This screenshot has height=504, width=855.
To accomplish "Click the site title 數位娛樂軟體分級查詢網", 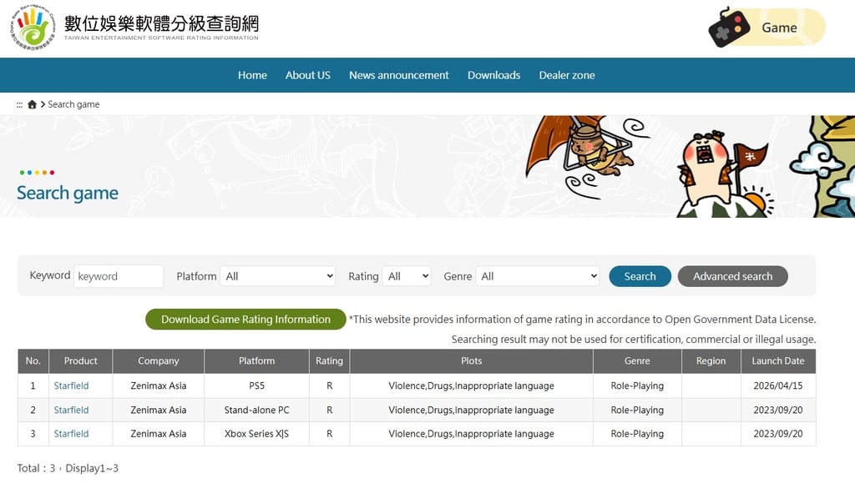I will tap(161, 23).
